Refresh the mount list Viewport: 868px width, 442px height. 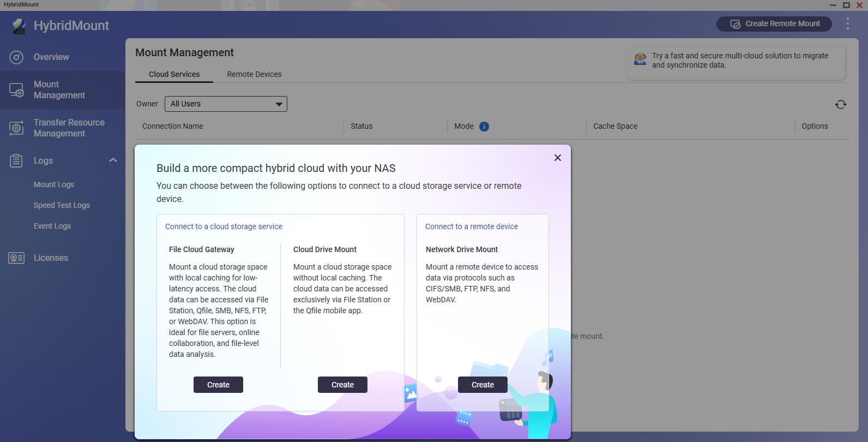(x=840, y=104)
